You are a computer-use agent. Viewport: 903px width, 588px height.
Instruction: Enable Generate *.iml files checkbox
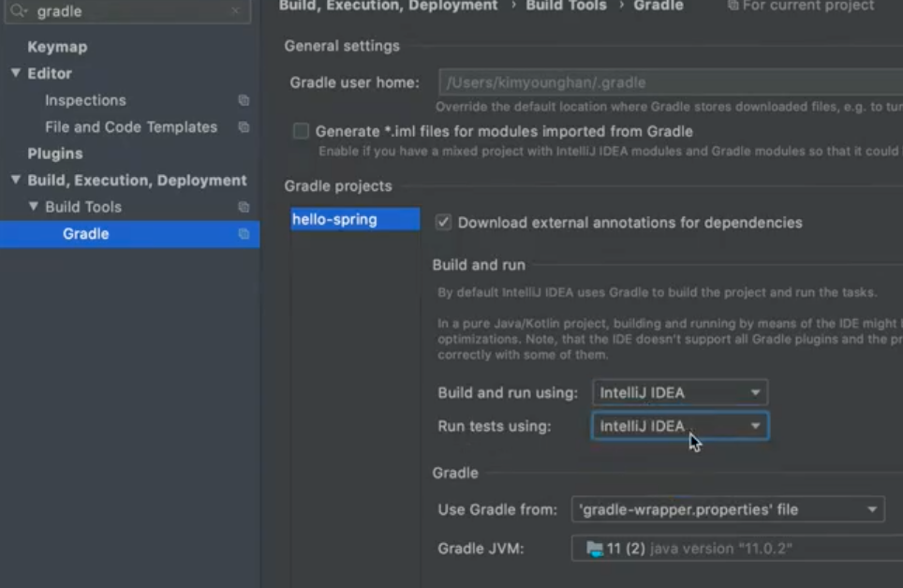tap(301, 131)
